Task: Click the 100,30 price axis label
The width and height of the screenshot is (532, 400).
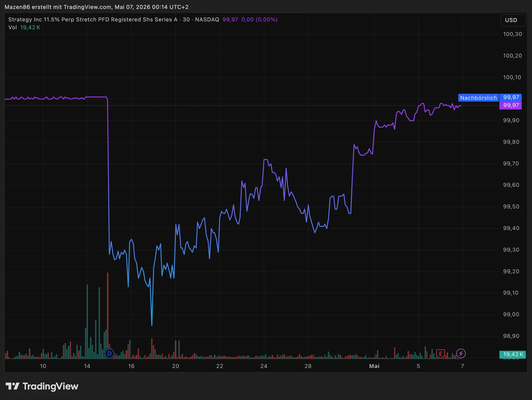Action: 512,34
